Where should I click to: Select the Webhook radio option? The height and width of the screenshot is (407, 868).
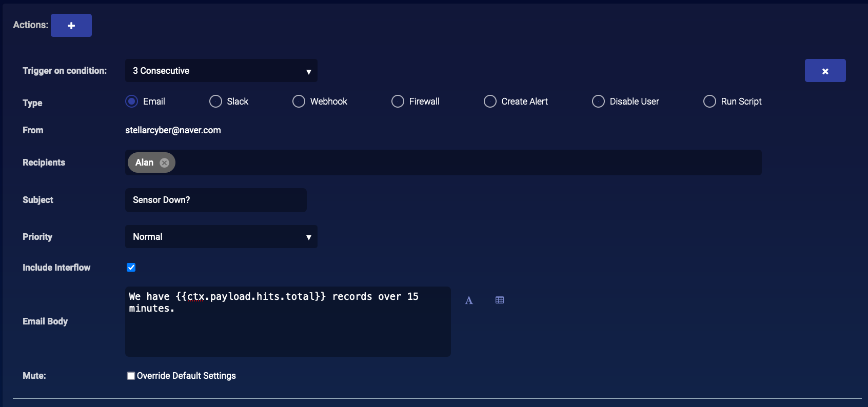click(x=299, y=101)
